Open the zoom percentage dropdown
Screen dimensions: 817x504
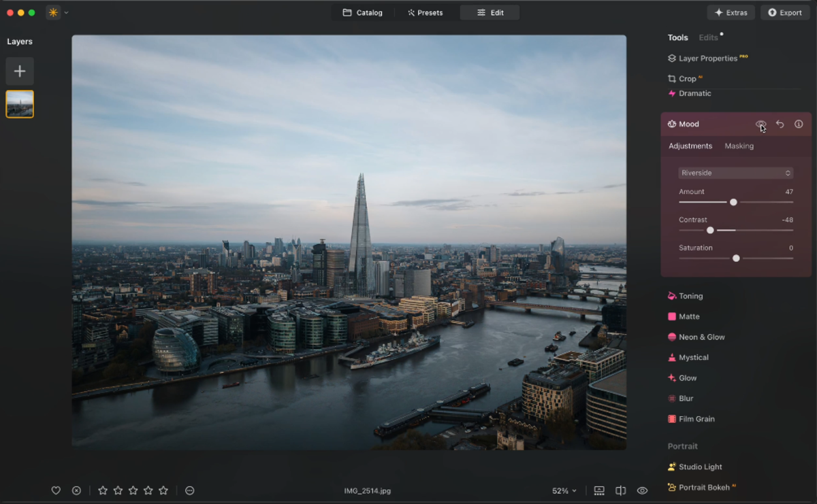(564, 490)
